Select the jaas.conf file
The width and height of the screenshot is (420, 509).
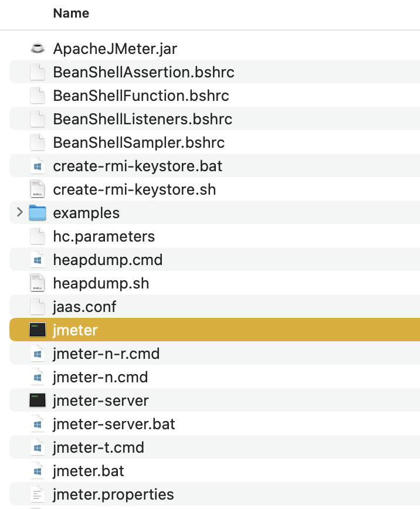pyautogui.click(x=84, y=307)
